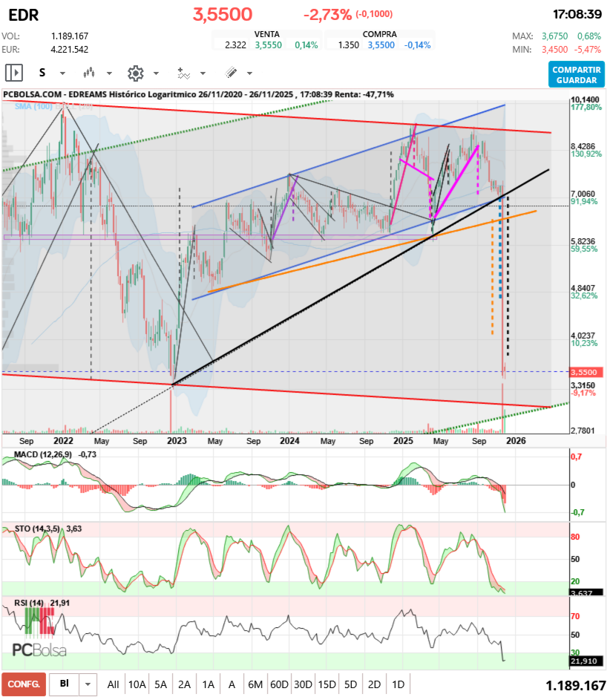The image size is (616, 700).
Task: Select the pencil drawing tools icon
Action: coord(231,73)
